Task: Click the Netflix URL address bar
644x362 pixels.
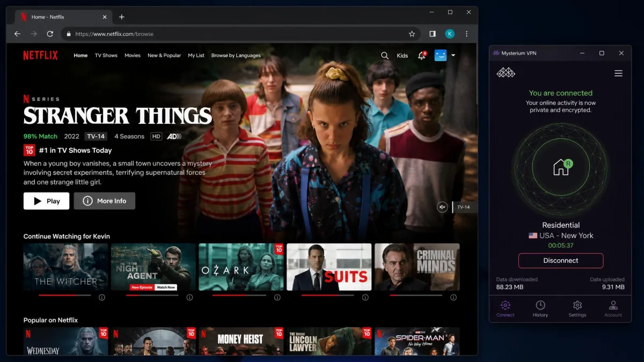Action: [240, 34]
